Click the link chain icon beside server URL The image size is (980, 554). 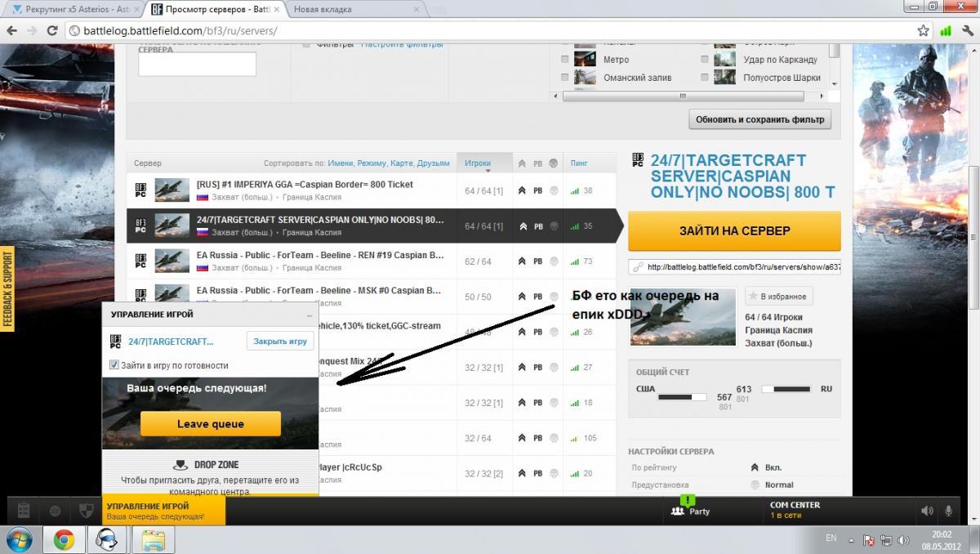click(637, 266)
